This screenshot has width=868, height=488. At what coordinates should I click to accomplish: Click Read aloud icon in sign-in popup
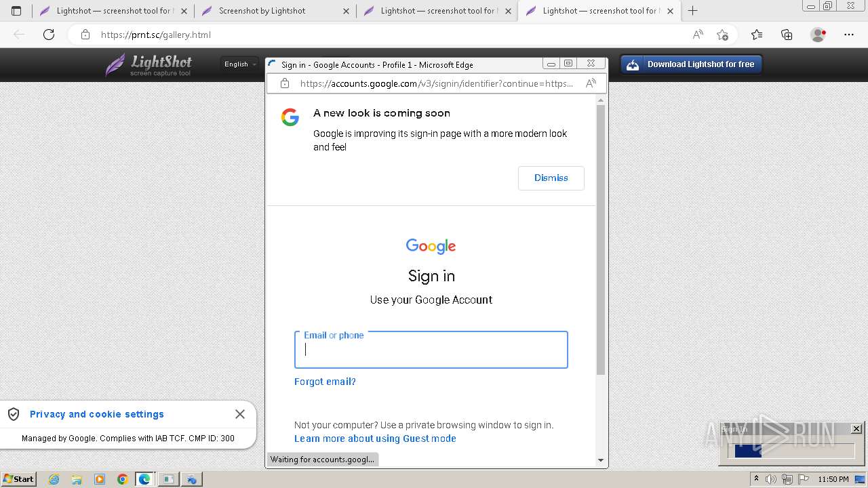(x=591, y=83)
